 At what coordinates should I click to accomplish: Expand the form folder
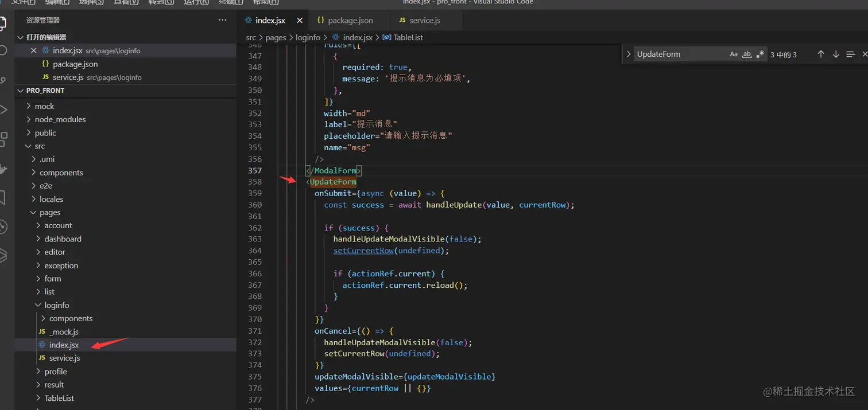coord(52,279)
